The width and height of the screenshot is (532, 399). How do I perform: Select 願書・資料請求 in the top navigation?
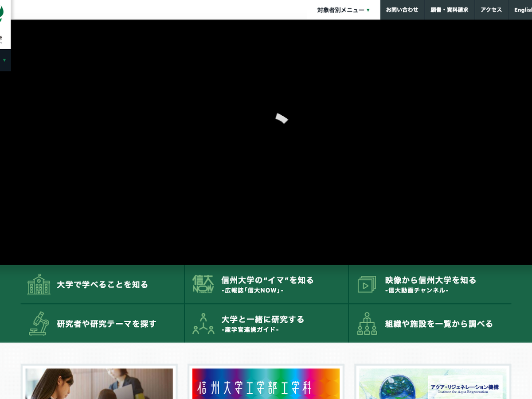pos(449,10)
